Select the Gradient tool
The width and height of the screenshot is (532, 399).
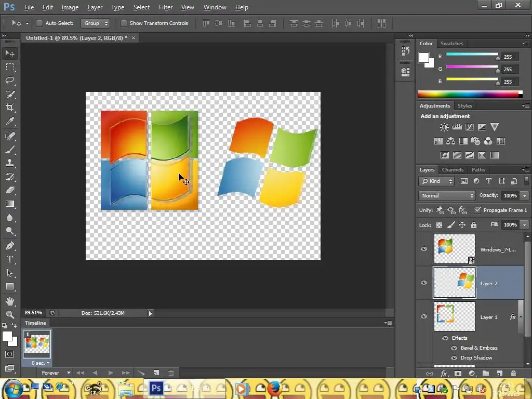pyautogui.click(x=10, y=204)
